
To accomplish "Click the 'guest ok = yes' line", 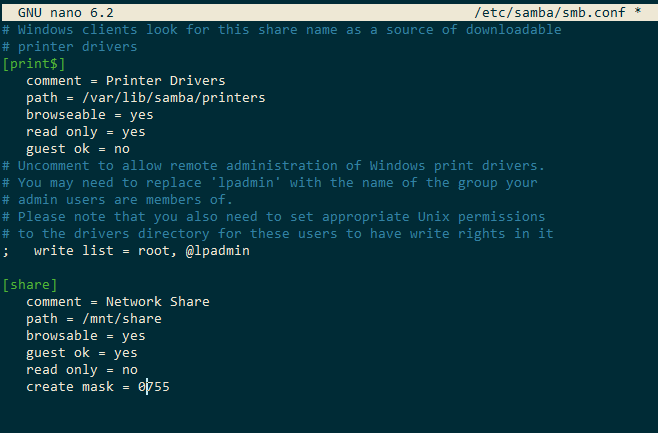I will tap(82, 353).
